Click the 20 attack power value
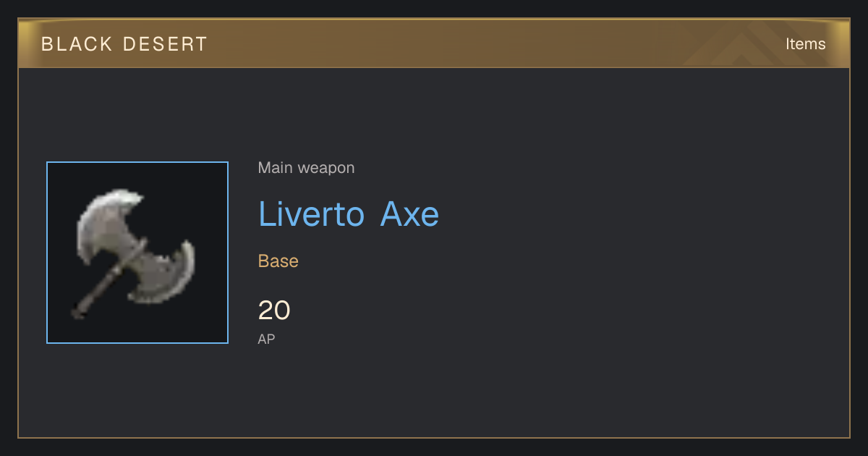This screenshot has height=456, width=868. (274, 311)
